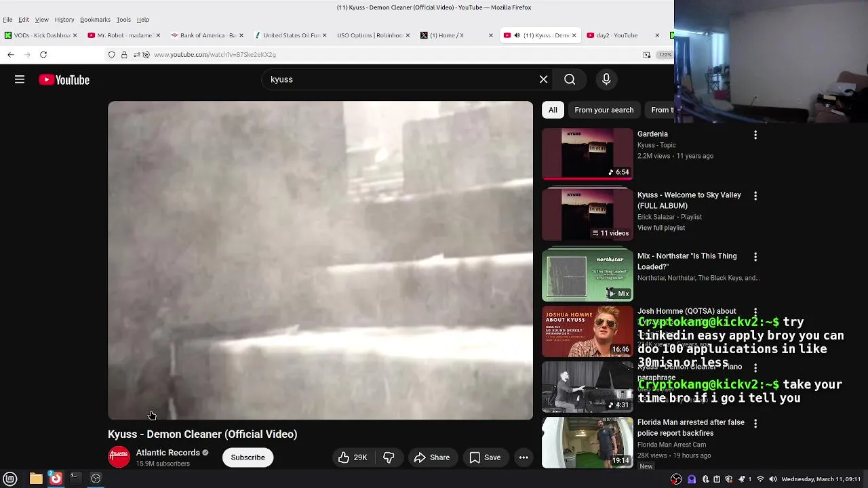Open the notifications bell in tray
The image size is (868, 488).
coord(741,479)
